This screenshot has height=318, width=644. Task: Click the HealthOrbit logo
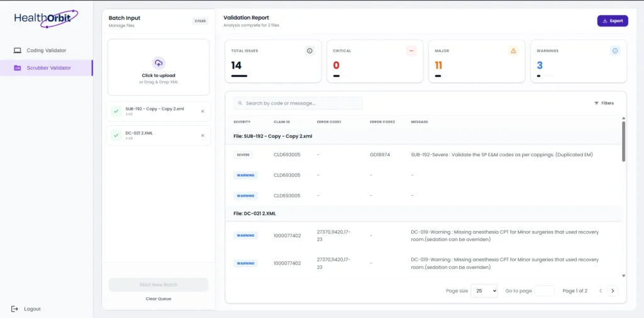46,18
